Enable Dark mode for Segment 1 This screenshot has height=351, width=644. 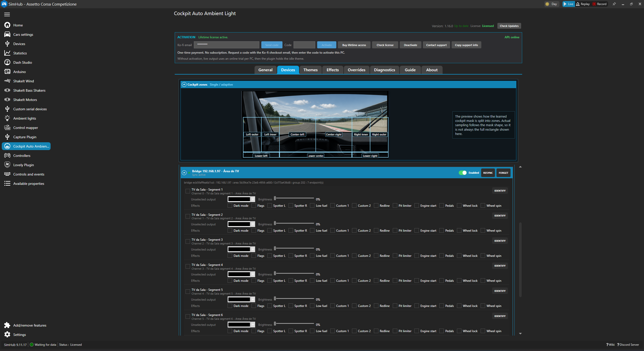coord(230,205)
